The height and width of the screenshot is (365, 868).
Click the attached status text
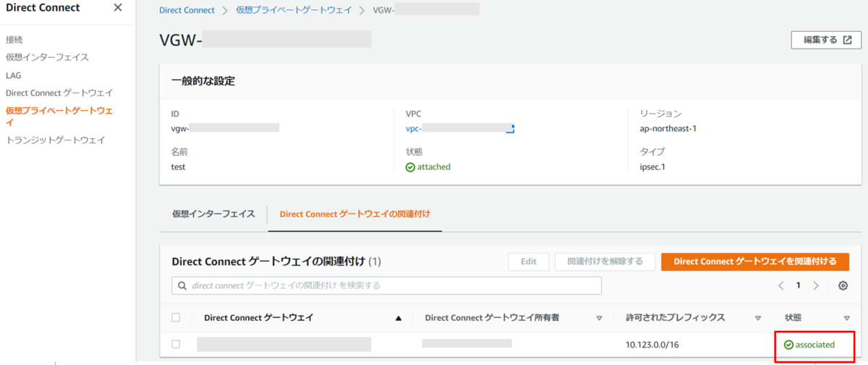tap(428, 167)
